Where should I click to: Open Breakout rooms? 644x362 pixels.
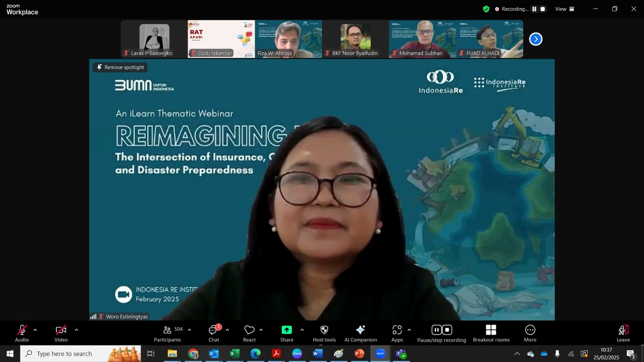pos(491,333)
